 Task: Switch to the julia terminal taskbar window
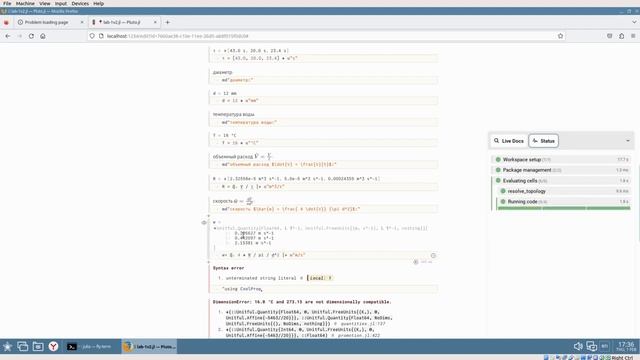[x=92, y=347]
